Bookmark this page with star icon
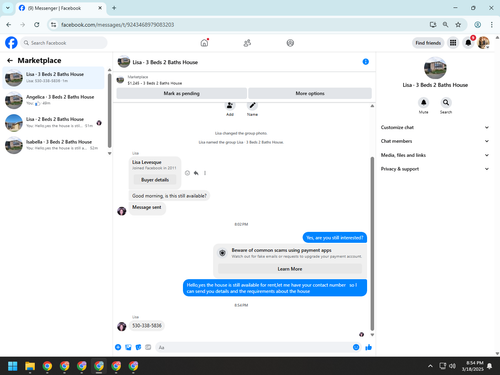Image resolution: width=500 pixels, height=375 pixels. 458,24
